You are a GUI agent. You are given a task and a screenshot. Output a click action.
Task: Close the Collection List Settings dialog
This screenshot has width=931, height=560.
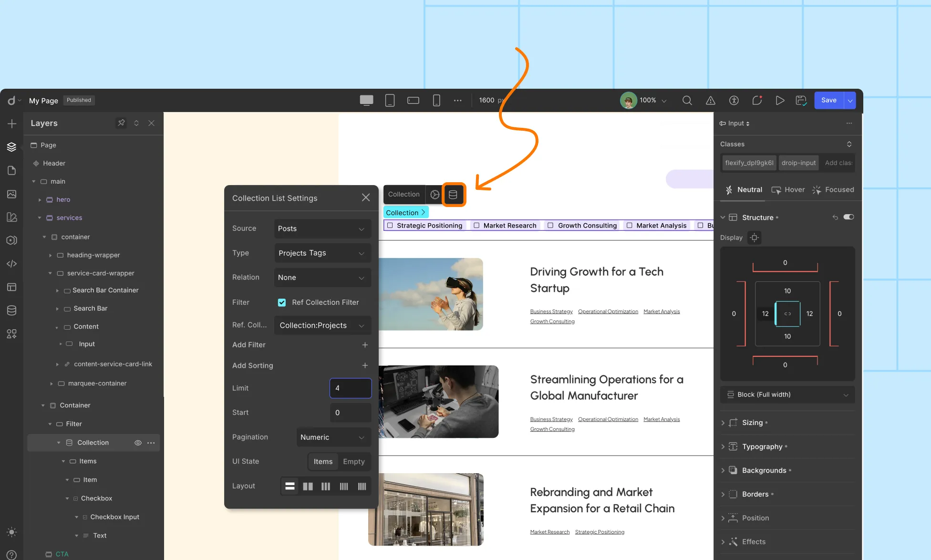[366, 197]
